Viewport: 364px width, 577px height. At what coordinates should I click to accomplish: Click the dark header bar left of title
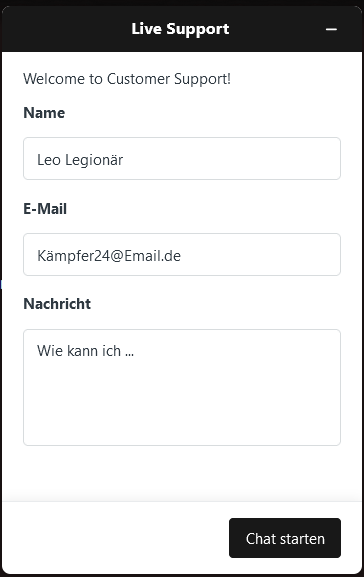point(66,29)
